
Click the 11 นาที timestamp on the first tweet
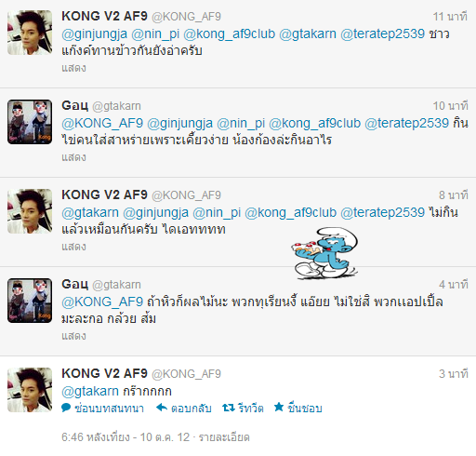coord(450,17)
